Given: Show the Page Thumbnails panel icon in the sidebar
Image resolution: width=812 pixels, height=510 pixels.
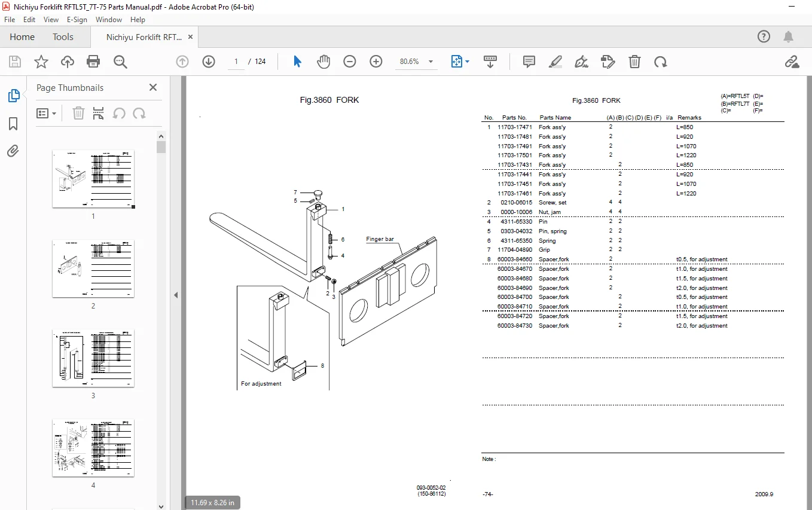Looking at the screenshot, I should pyautogui.click(x=13, y=96).
